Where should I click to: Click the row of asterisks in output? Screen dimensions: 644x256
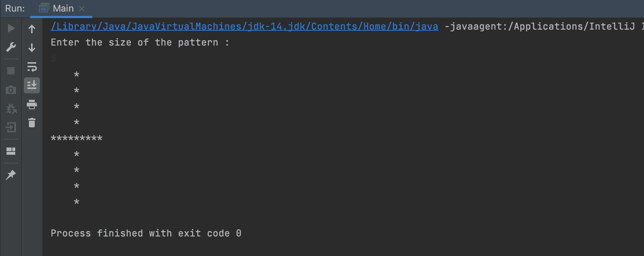point(77,138)
